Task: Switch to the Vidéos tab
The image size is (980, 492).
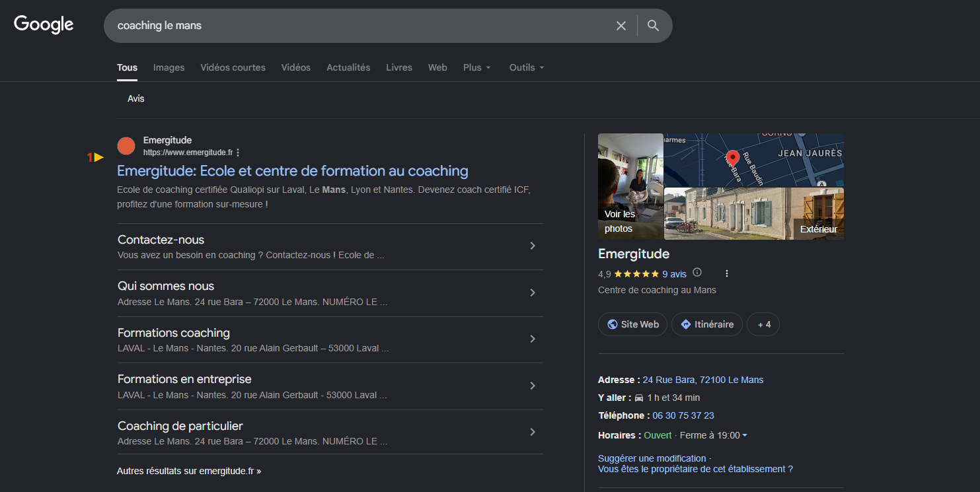Action: click(296, 67)
